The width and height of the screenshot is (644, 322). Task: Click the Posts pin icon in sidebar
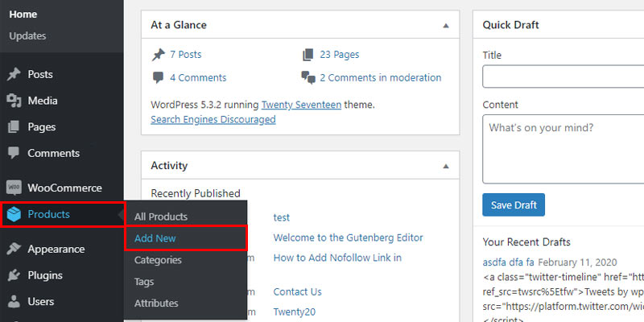[x=14, y=75]
